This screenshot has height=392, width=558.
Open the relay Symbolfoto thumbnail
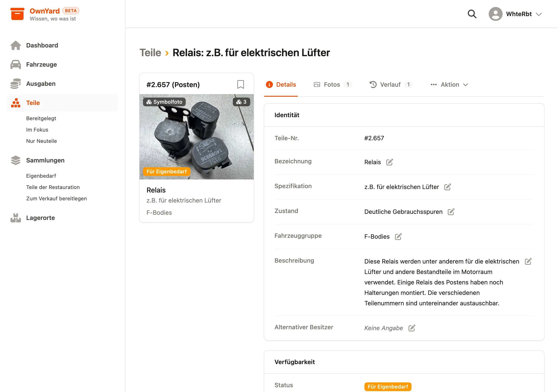196,137
